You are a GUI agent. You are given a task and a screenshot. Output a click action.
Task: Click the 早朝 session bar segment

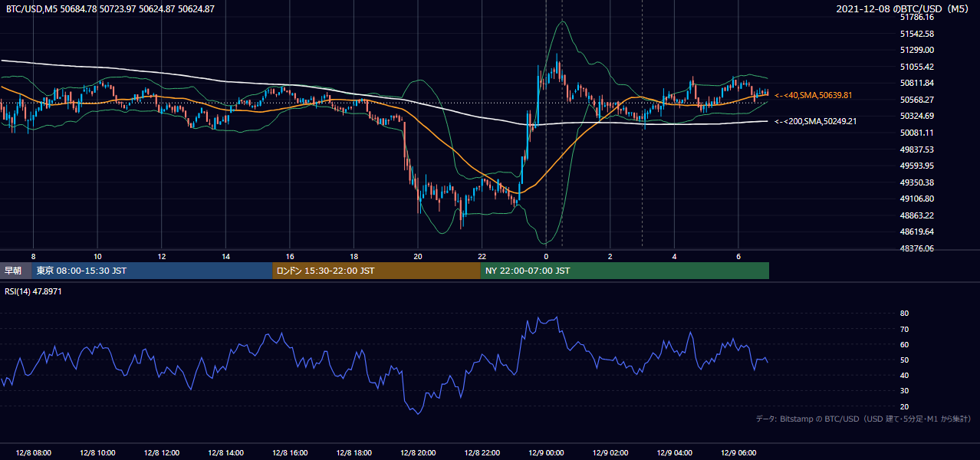click(15, 271)
